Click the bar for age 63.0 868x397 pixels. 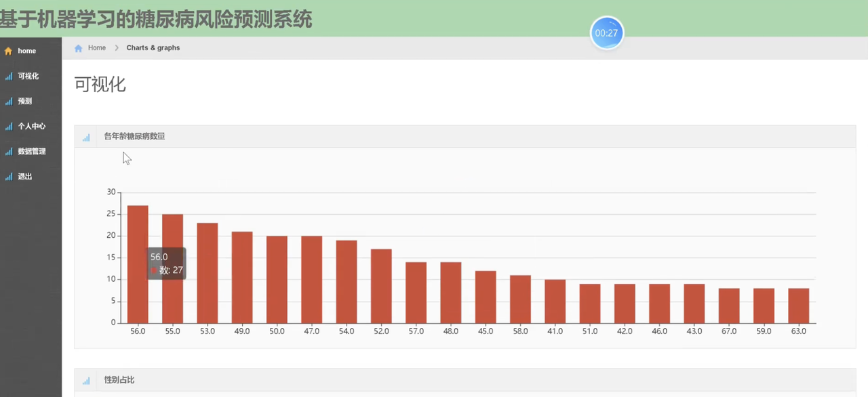point(799,306)
